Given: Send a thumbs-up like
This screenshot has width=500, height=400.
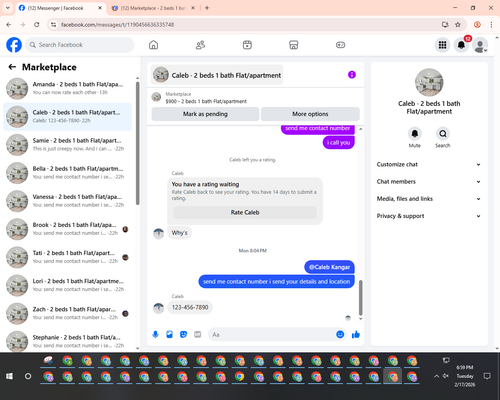Looking at the screenshot, I should point(356,334).
